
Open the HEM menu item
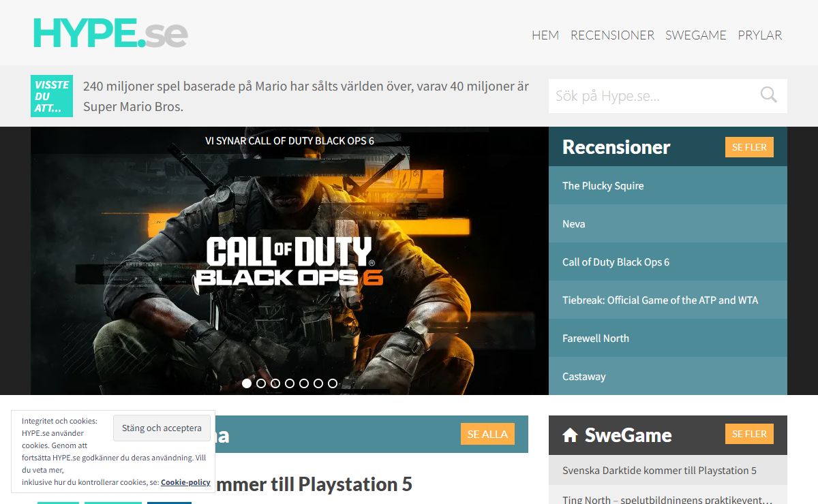(x=545, y=35)
